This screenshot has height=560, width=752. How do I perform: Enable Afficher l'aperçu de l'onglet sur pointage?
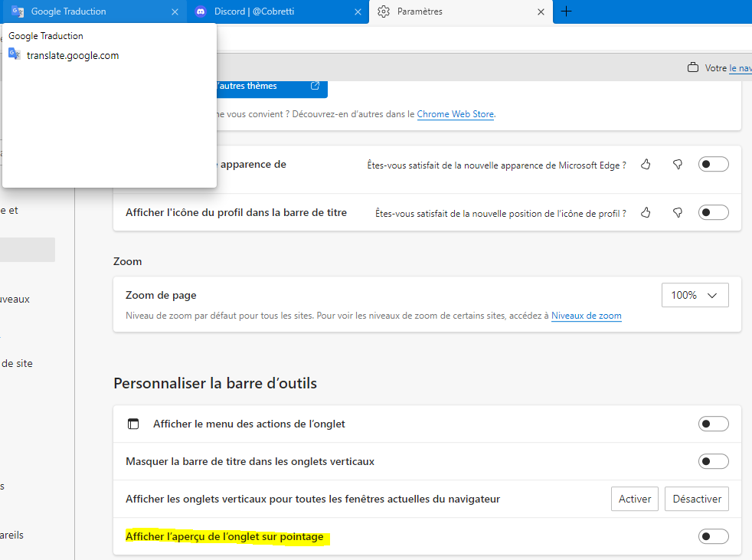pyautogui.click(x=713, y=536)
